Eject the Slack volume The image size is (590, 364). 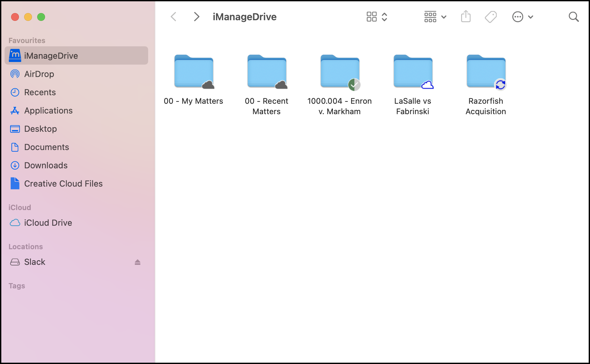tap(137, 262)
